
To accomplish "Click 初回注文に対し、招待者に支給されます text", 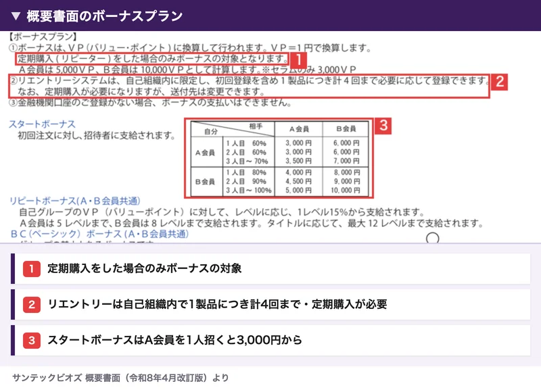I will pyautogui.click(x=97, y=135).
